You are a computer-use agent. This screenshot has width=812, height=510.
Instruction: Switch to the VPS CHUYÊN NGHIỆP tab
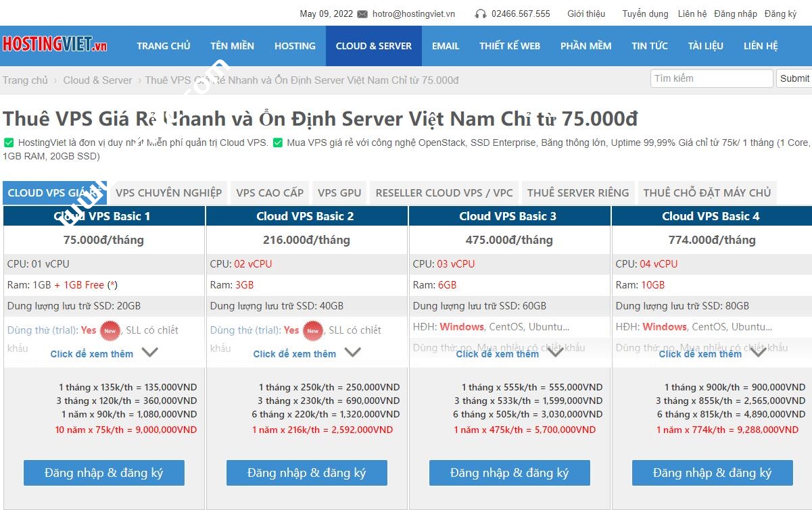(x=168, y=193)
